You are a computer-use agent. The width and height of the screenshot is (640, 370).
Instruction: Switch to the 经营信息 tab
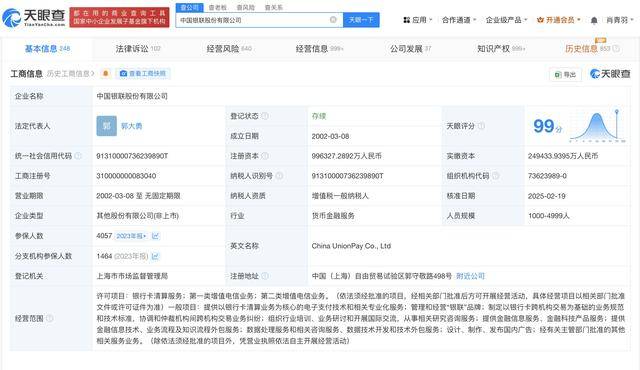320,49
